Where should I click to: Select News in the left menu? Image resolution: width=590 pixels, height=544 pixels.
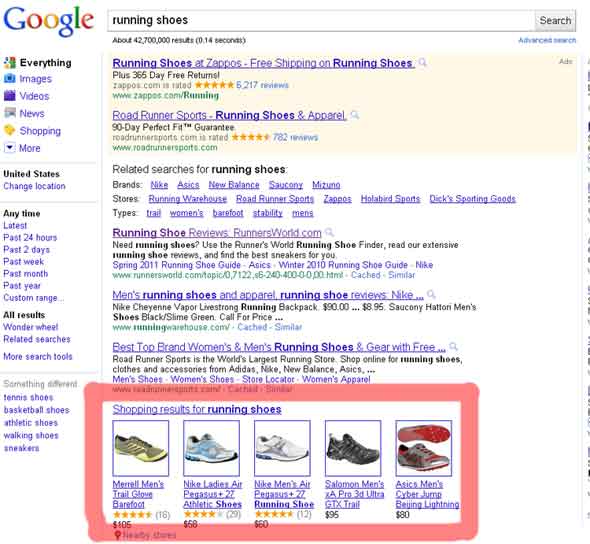point(32,113)
